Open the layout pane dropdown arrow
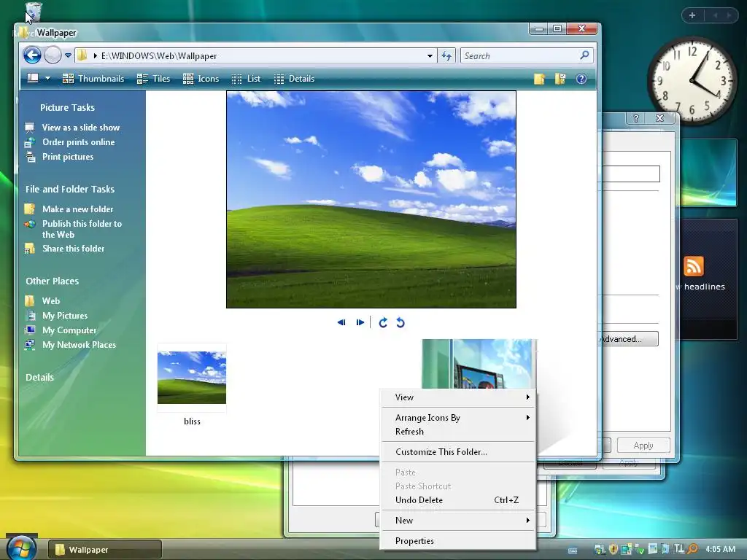 pos(47,78)
